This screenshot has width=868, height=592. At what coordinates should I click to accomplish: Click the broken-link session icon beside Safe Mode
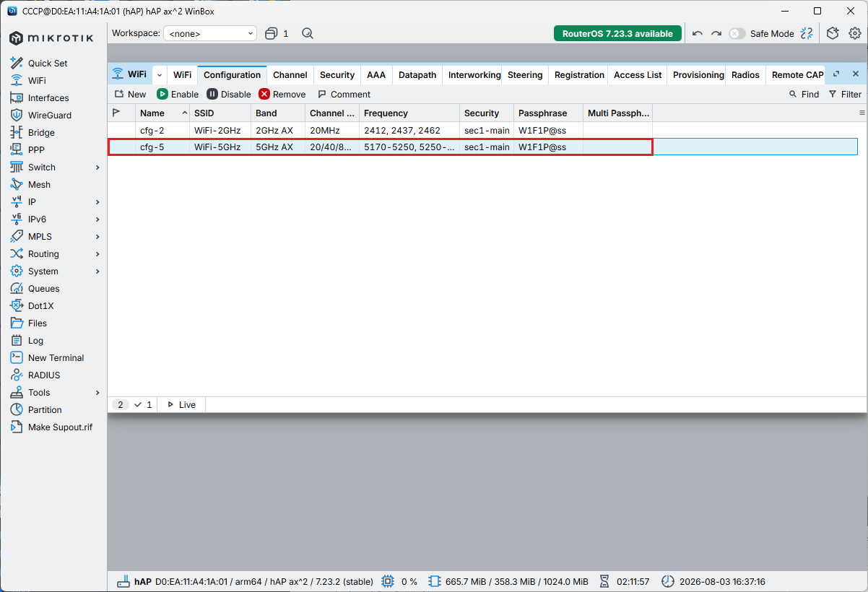[807, 33]
